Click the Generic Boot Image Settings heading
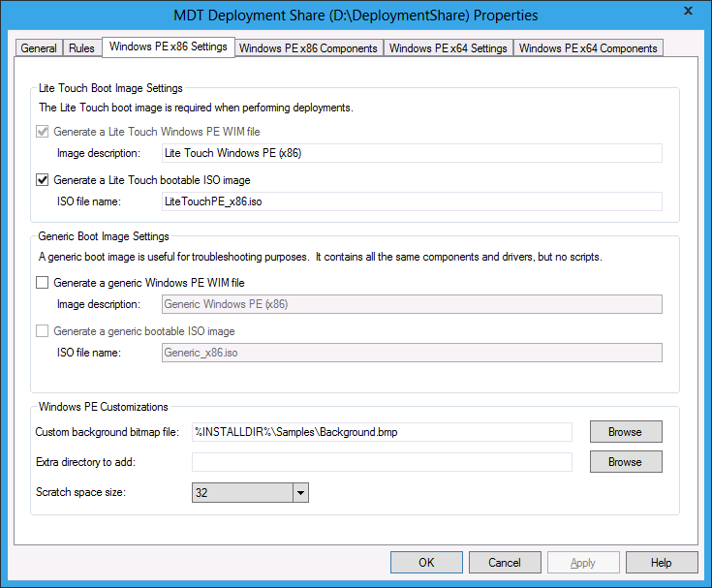Screen dimensions: 712x588 click(104, 236)
